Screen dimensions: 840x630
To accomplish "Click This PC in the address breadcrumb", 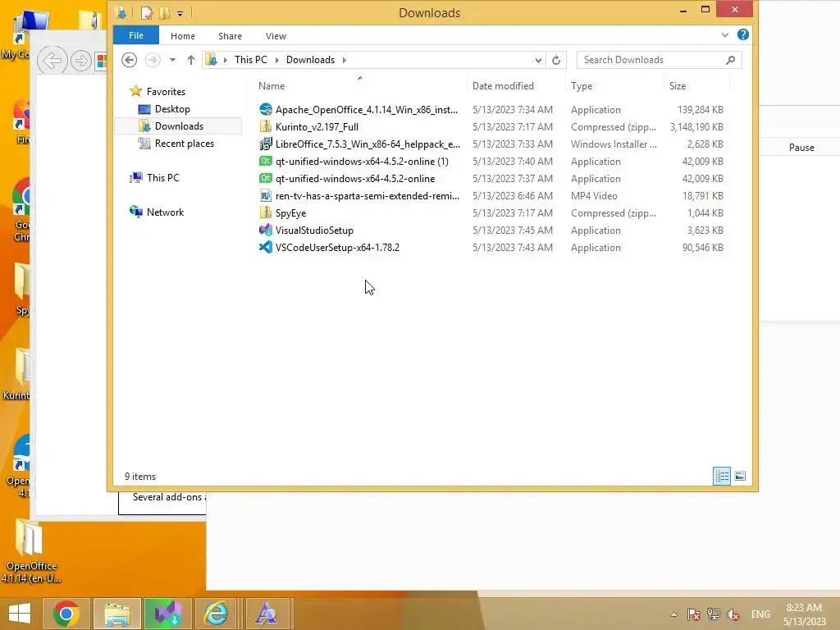I will [x=251, y=59].
